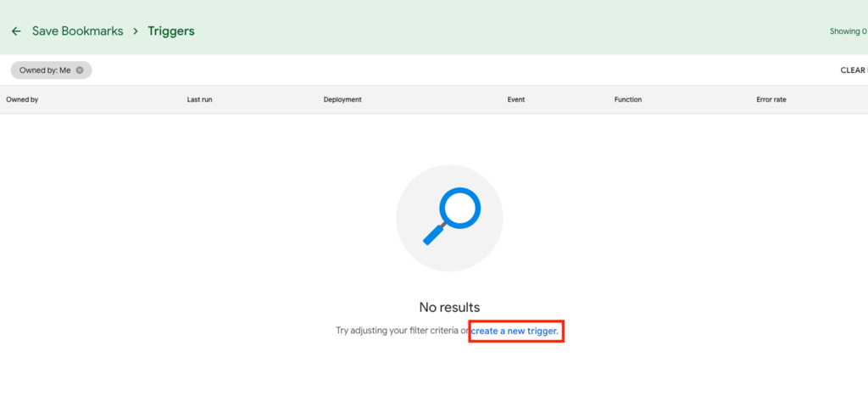The image size is (868, 407).
Task: Open the create a new trigger link
Action: (515, 332)
